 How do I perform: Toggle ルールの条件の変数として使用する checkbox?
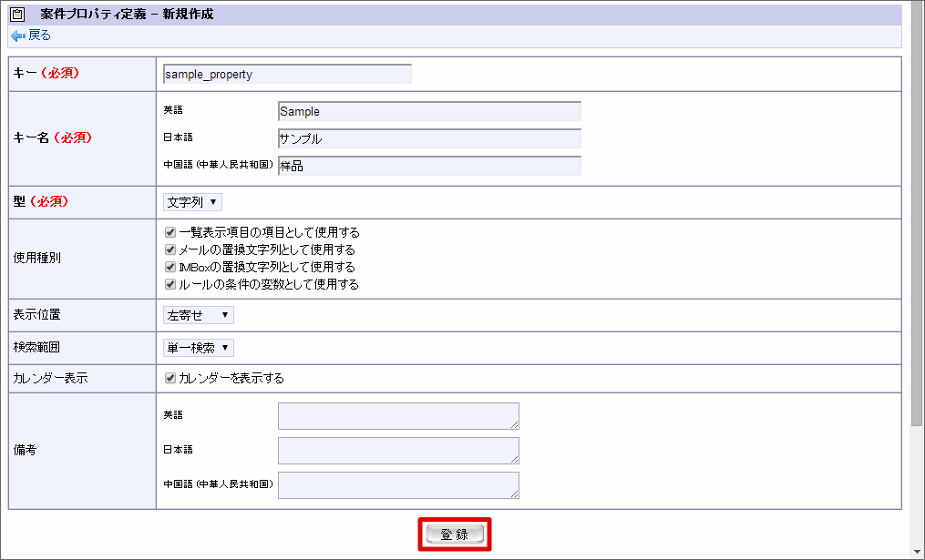170,284
